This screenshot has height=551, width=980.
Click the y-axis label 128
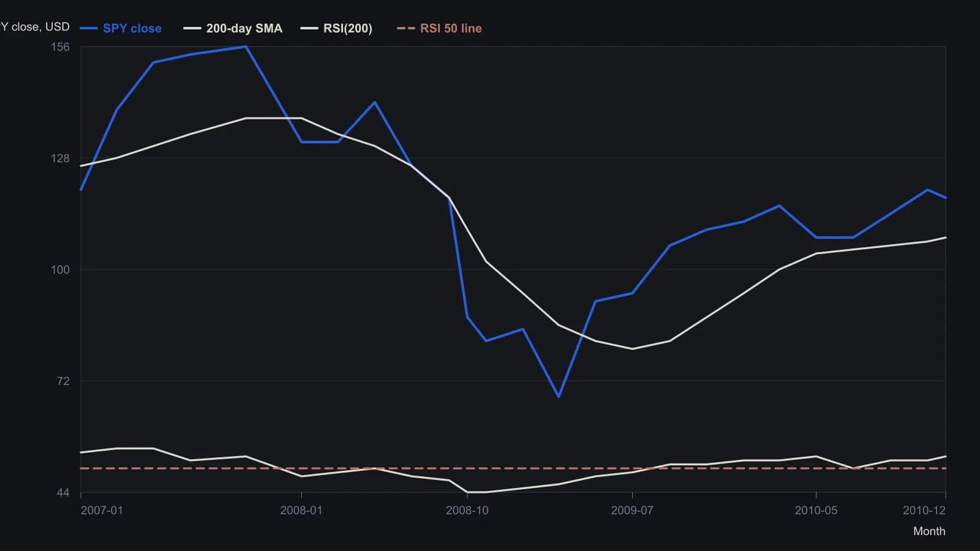60,159
